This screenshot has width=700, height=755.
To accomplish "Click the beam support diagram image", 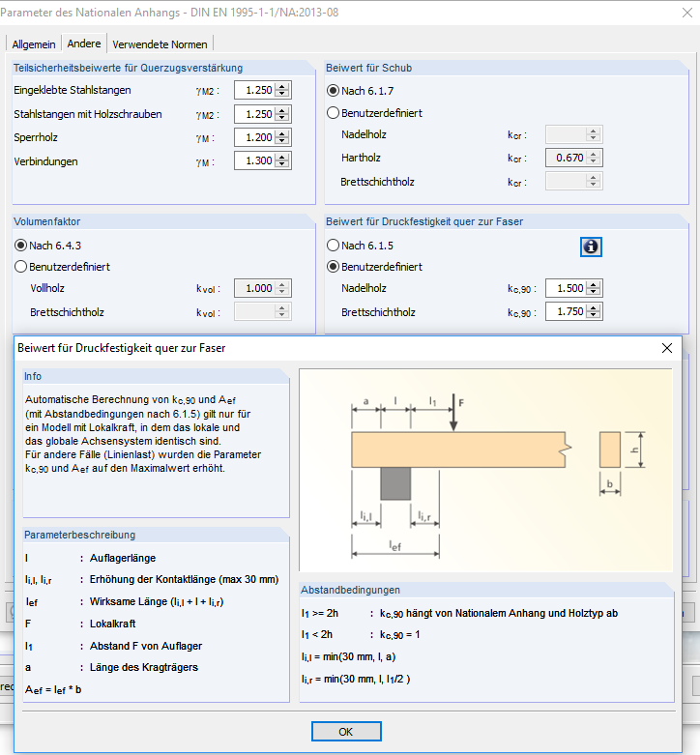I will (x=486, y=469).
